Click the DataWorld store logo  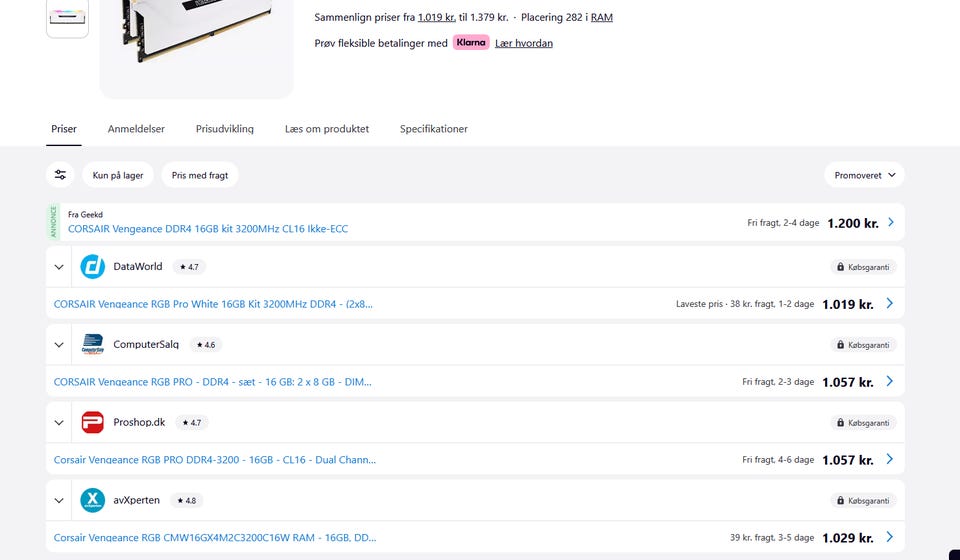pyautogui.click(x=93, y=267)
